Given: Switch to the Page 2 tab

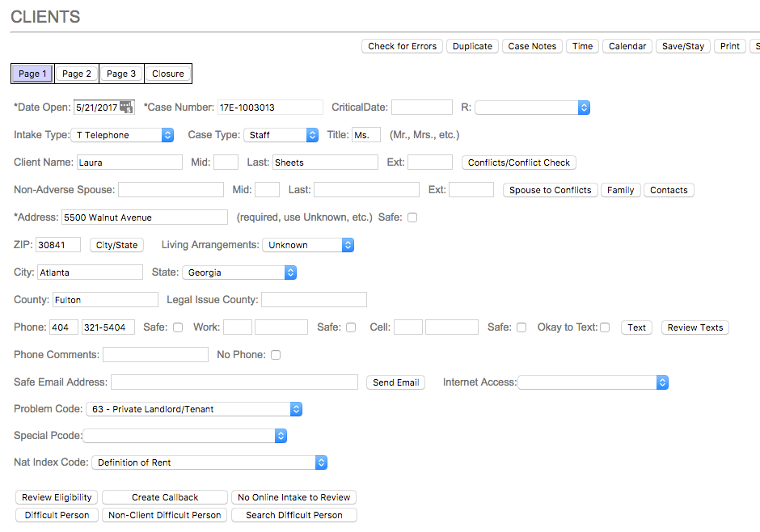Looking at the screenshot, I should (x=77, y=74).
